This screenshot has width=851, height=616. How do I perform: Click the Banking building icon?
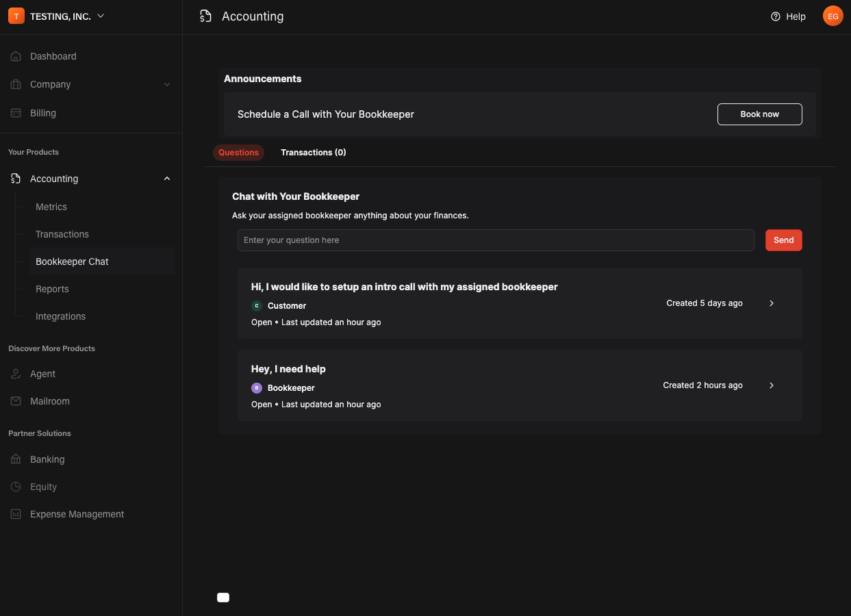click(16, 459)
